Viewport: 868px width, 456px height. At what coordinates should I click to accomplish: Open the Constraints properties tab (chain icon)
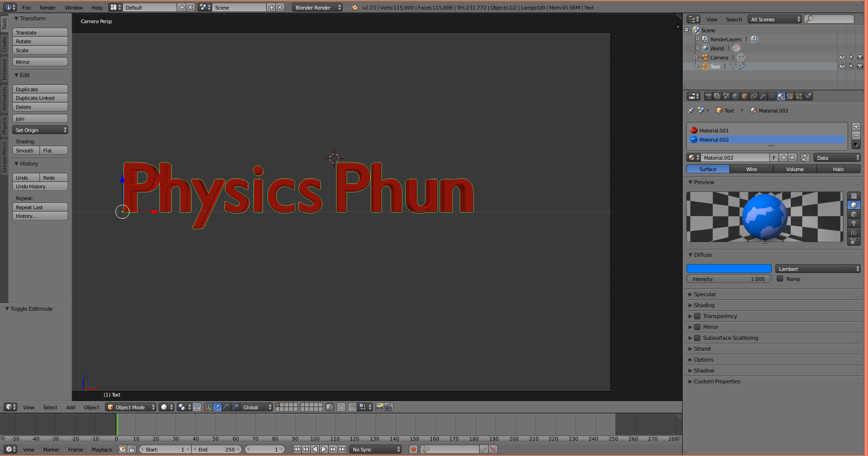pyautogui.click(x=754, y=96)
